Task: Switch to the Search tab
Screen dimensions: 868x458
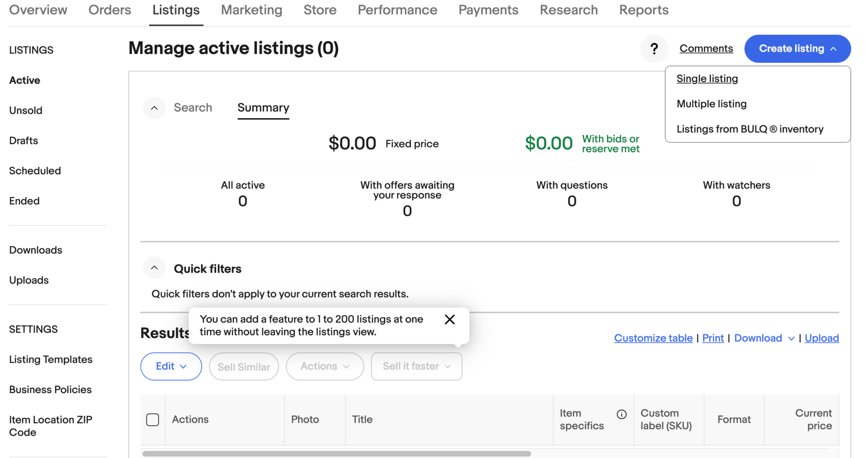Action: click(x=193, y=108)
